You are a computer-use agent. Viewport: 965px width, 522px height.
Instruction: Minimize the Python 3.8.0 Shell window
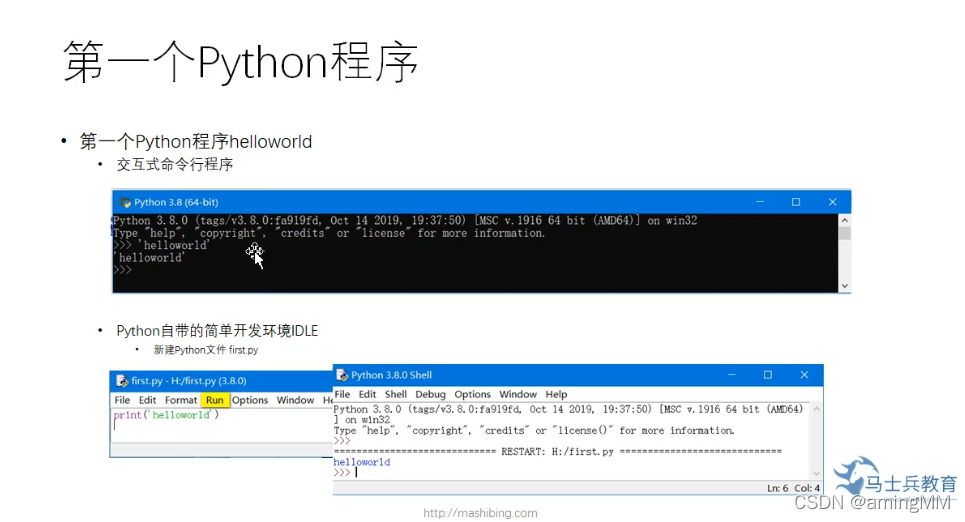pyautogui.click(x=732, y=375)
